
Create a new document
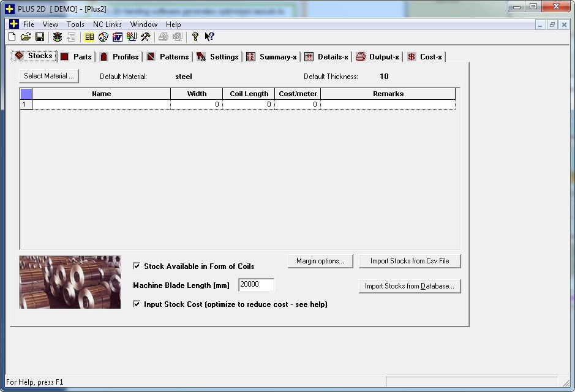(x=11, y=37)
